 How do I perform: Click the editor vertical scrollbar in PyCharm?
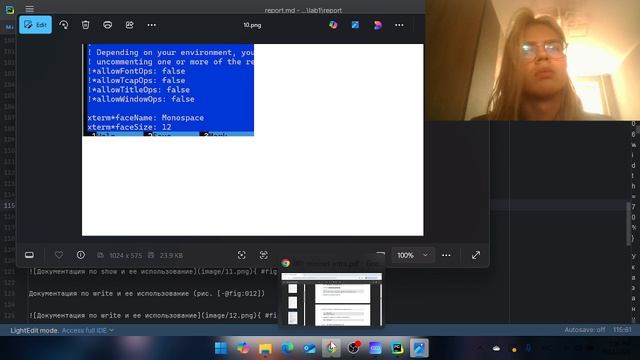pos(629,224)
